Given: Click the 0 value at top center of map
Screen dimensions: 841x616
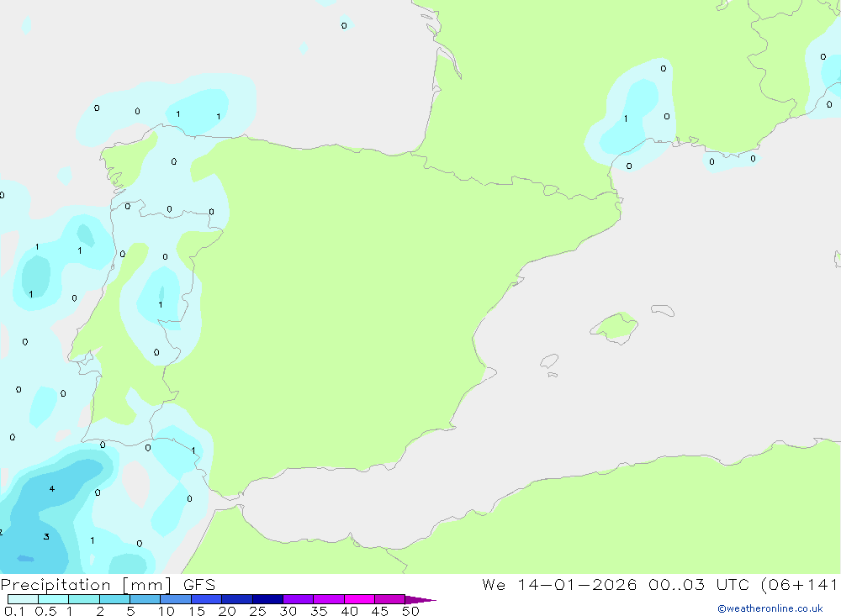Looking at the screenshot, I should (x=343, y=26).
